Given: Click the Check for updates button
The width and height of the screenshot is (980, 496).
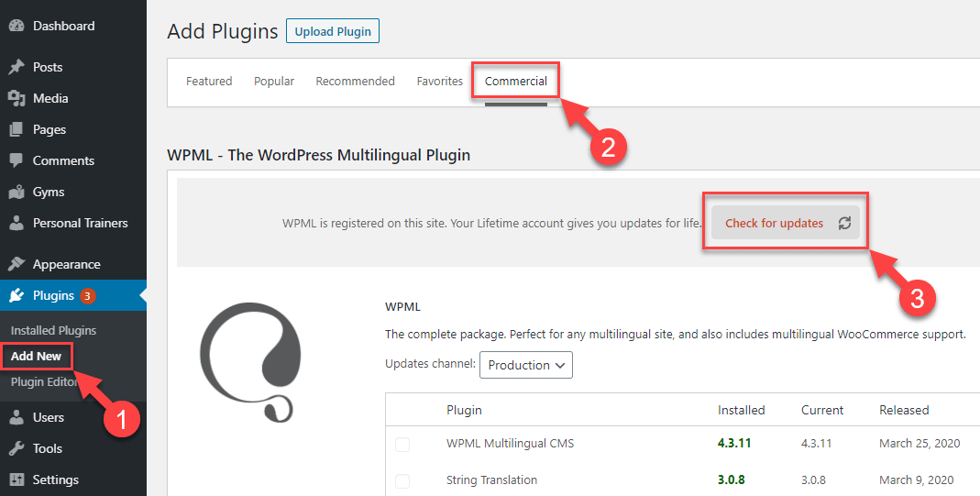Looking at the screenshot, I should pyautogui.click(x=786, y=223).
